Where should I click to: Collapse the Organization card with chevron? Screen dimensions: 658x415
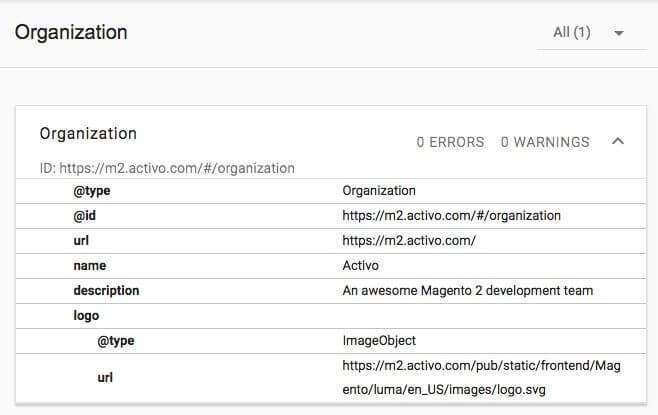coord(618,141)
